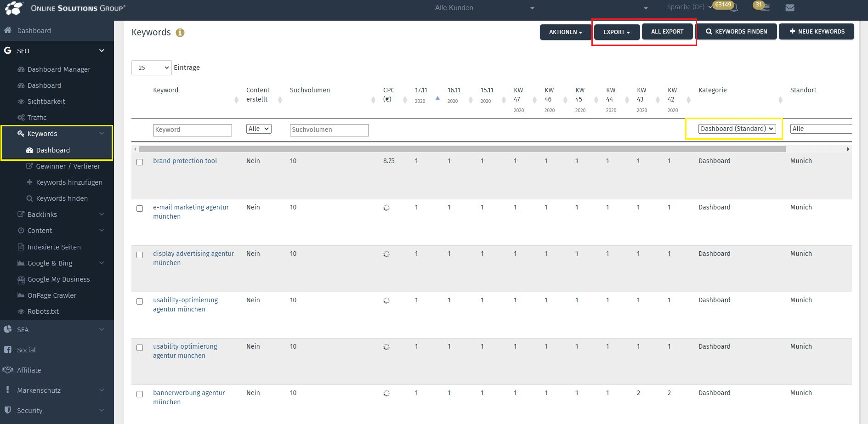Tick display advertising agentur münchen checkbox
The width and height of the screenshot is (868, 424).
140,255
